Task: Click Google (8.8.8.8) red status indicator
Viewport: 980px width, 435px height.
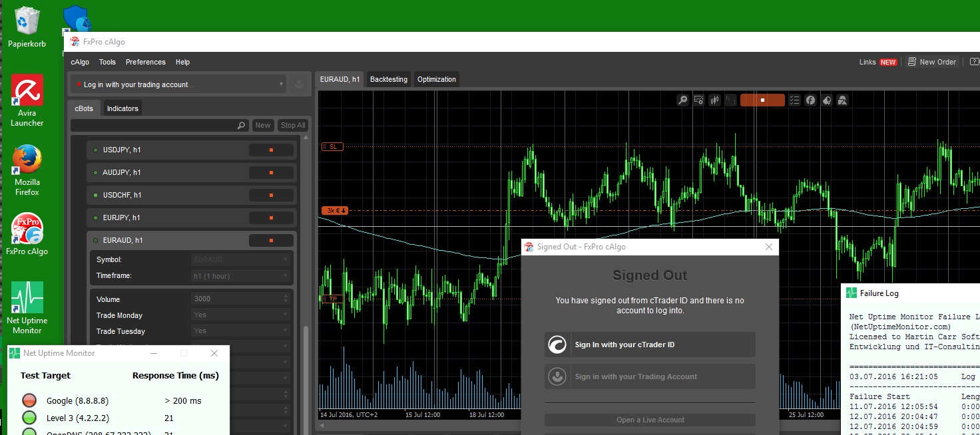Action: point(29,400)
